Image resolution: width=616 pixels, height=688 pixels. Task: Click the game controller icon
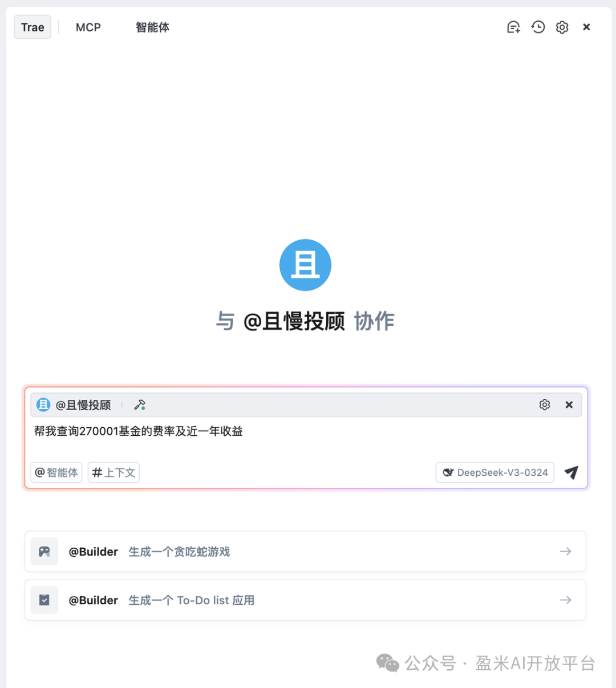click(44, 552)
